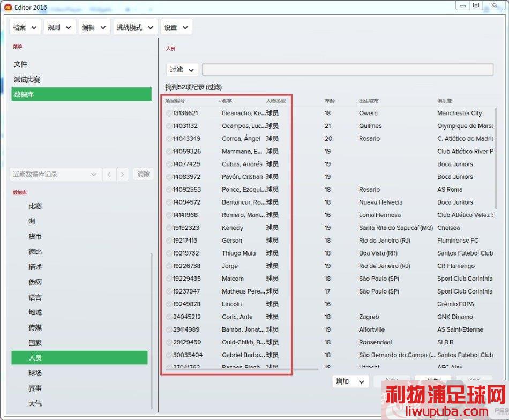Open 球场 database category

35,373
